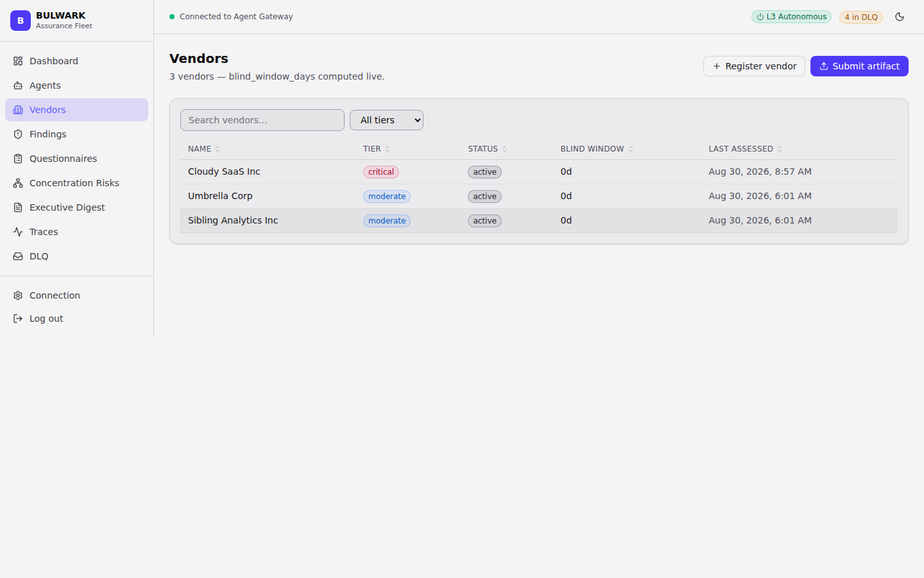Image resolution: width=924 pixels, height=578 pixels.
Task: Open the Umbrella Corp vendor
Action: 539,197
